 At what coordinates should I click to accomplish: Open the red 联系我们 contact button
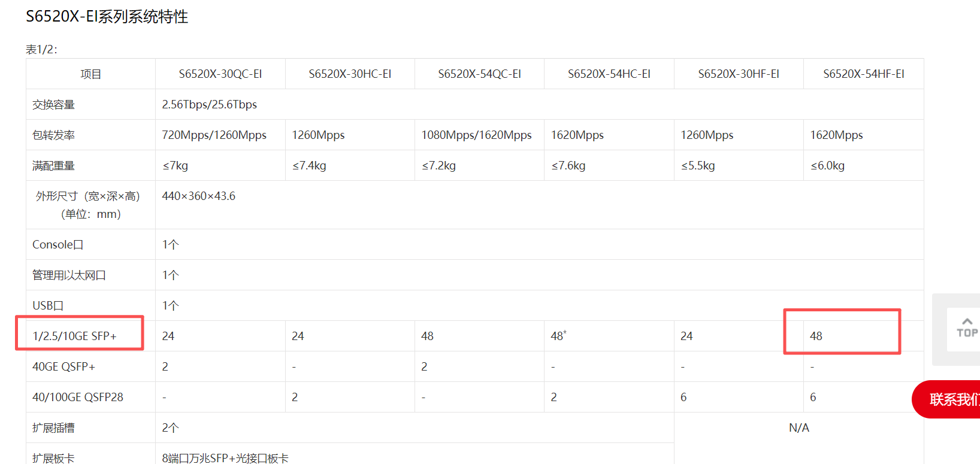952,399
